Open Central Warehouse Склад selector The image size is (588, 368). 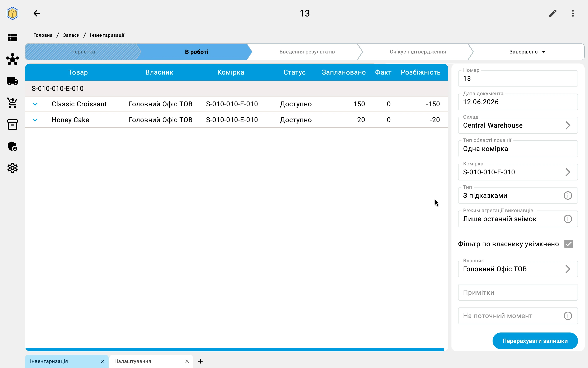[518, 125]
